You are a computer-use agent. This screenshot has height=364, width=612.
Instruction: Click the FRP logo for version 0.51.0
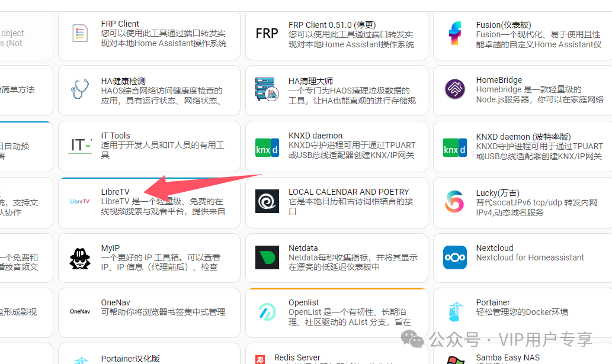tap(267, 34)
